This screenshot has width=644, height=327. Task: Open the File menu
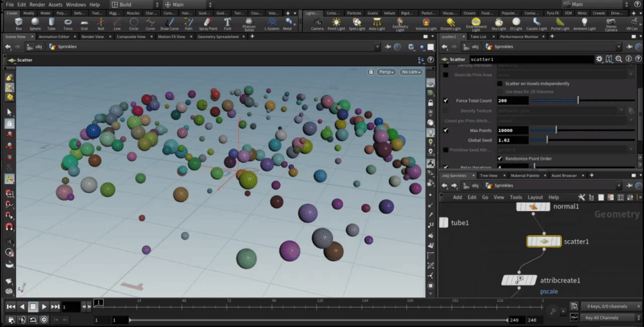[x=10, y=5]
